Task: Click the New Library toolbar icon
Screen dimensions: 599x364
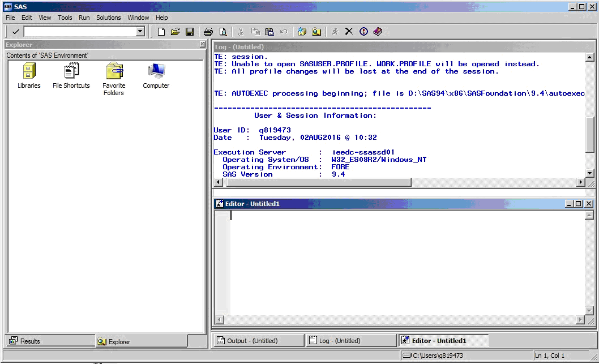Action: (x=302, y=32)
